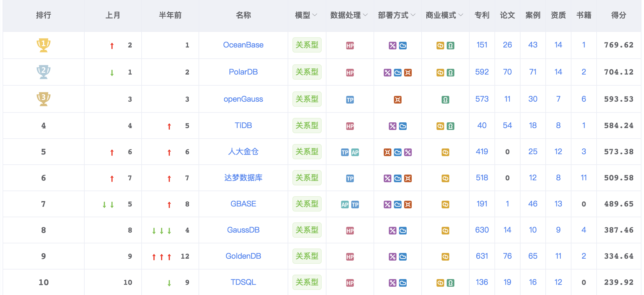Open the 达梦数据库 link

click(x=243, y=178)
